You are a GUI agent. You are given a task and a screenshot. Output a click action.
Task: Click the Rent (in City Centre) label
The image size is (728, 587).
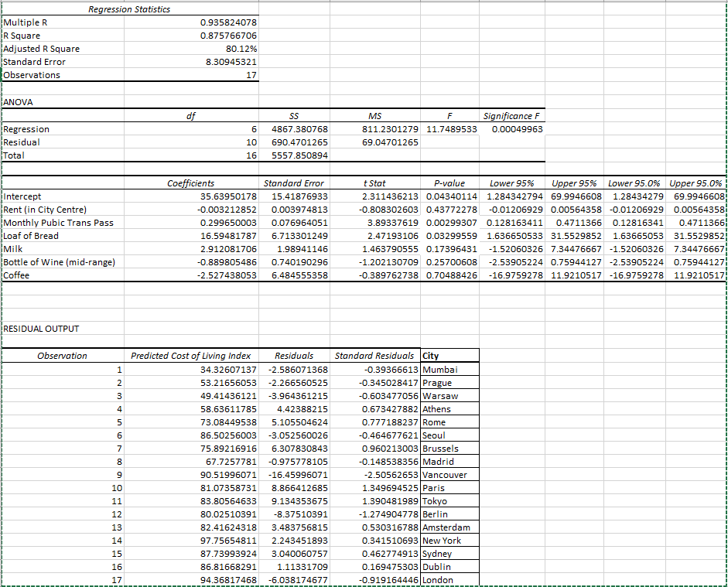click(x=63, y=210)
